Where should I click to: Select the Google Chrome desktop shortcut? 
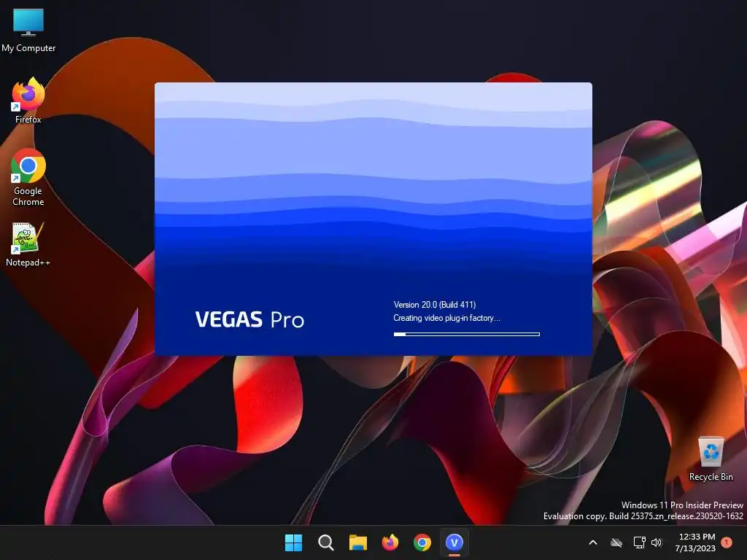[28, 177]
